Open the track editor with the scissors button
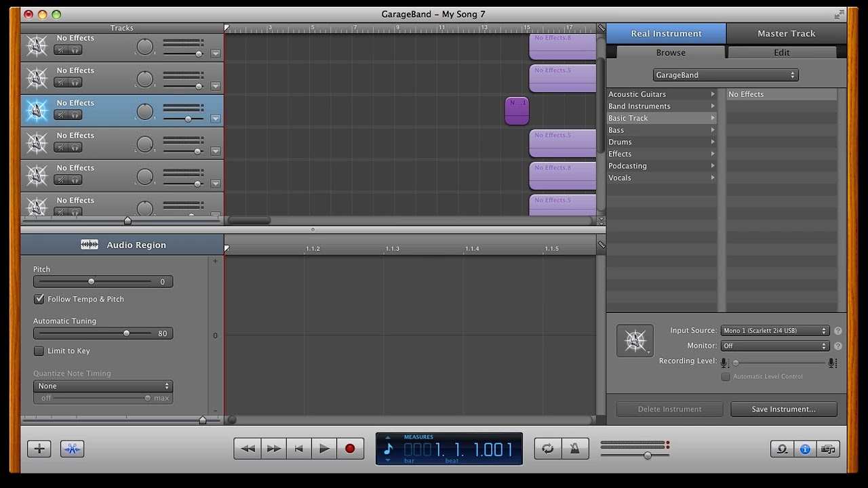 pos(72,449)
